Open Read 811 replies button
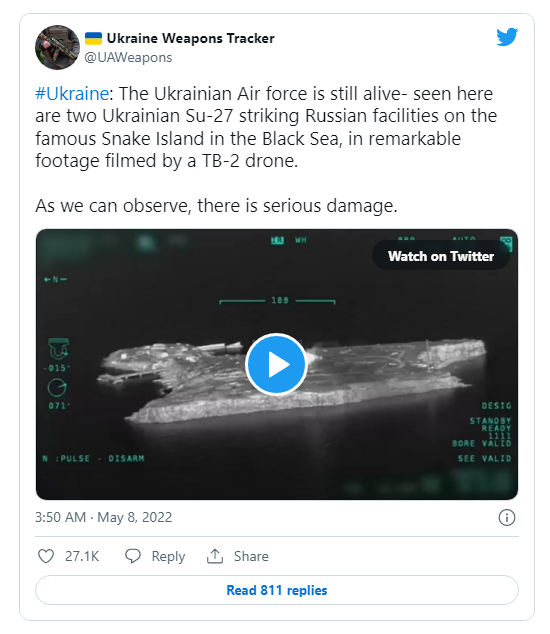Viewport: 550px width, 634px height. click(277, 590)
